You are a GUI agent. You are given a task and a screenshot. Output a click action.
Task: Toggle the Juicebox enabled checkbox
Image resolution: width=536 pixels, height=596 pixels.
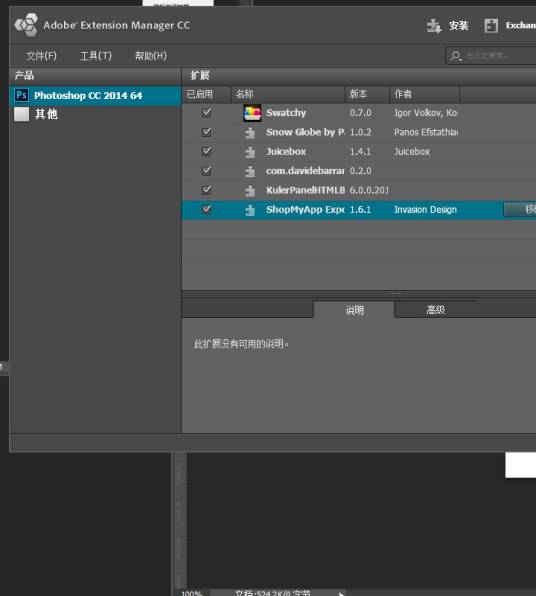pyautogui.click(x=206, y=151)
